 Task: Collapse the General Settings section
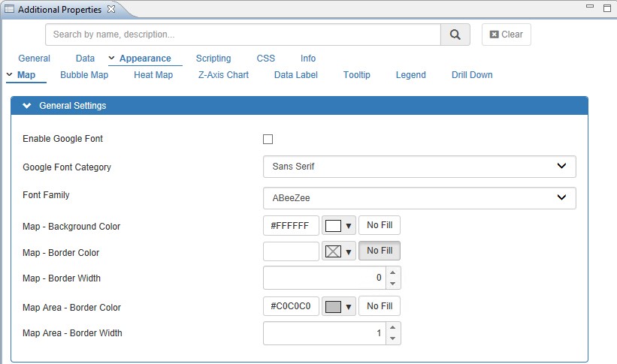28,106
